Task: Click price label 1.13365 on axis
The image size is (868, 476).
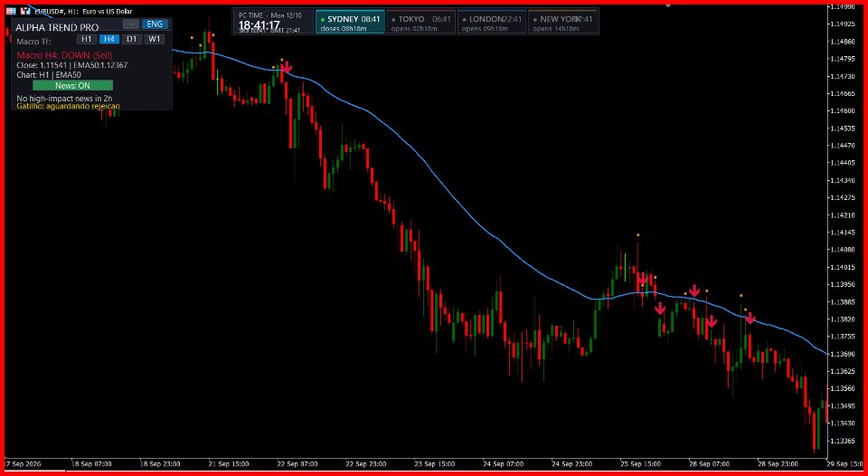Action: [843, 441]
